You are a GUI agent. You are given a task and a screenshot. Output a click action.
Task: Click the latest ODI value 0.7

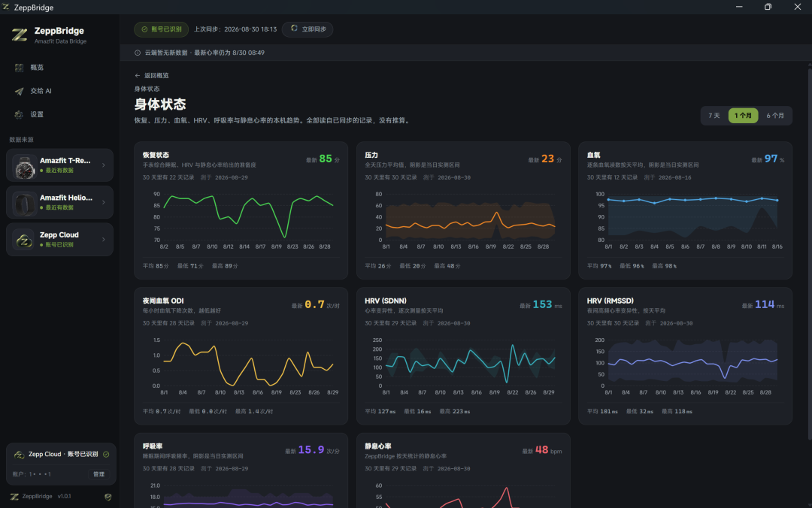pos(314,304)
